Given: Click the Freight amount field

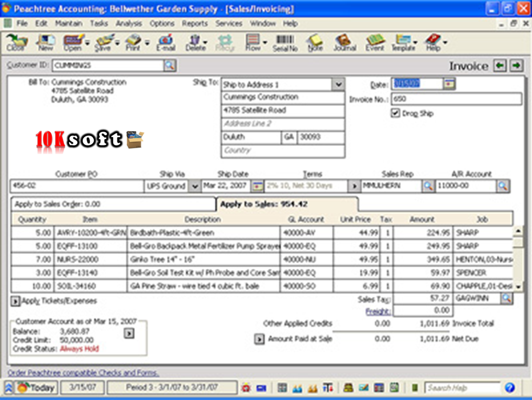Looking at the screenshot, I should [x=423, y=310].
